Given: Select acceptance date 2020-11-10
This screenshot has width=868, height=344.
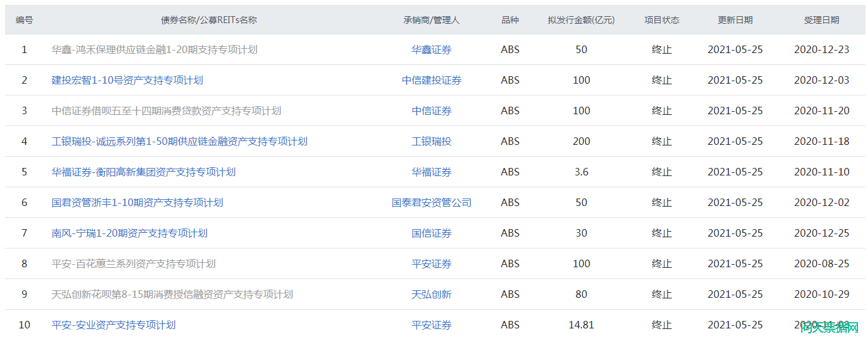Looking at the screenshot, I should point(822,172).
